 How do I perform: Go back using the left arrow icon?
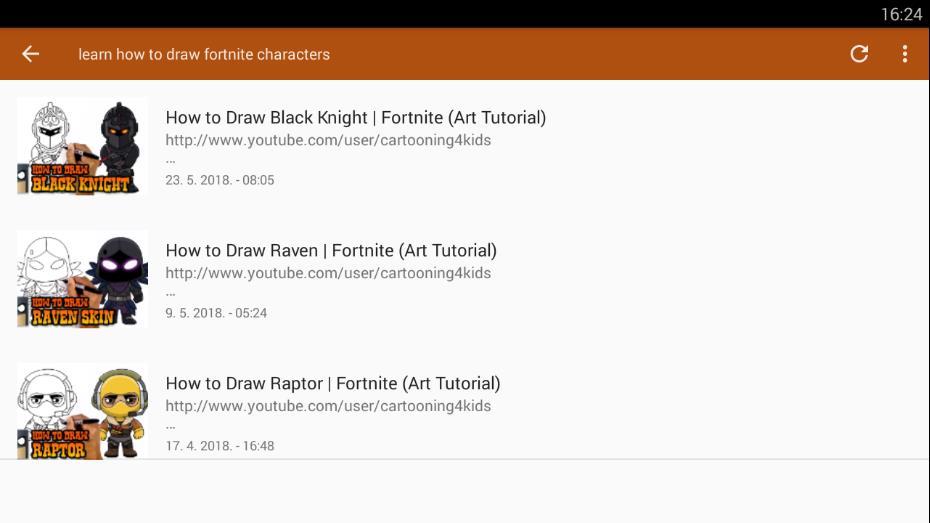point(30,54)
